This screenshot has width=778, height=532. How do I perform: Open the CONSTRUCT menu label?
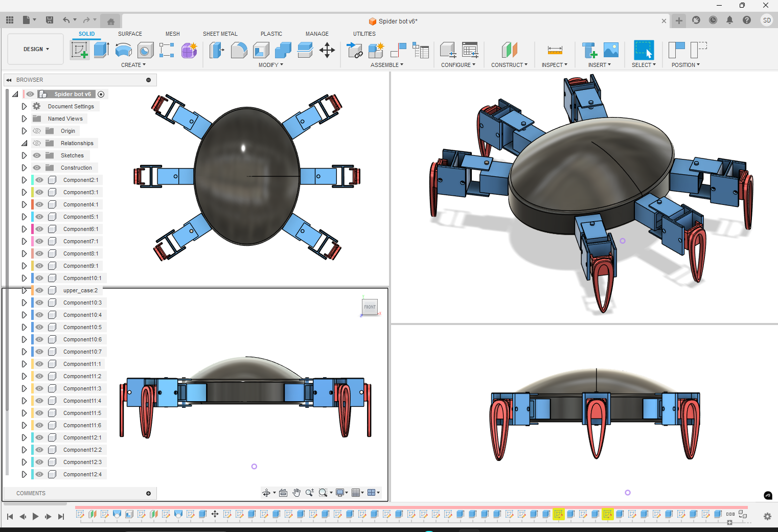tap(509, 65)
